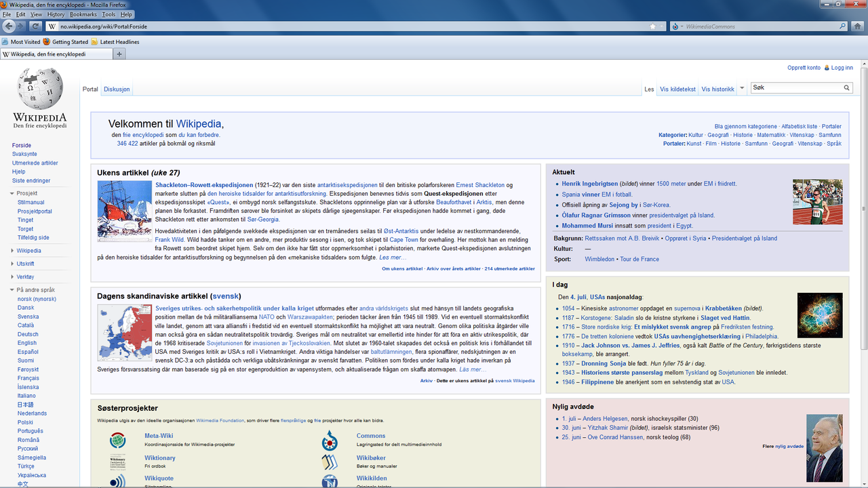Open the Meta-Wiki project logo
868x488 pixels.
[117, 440]
